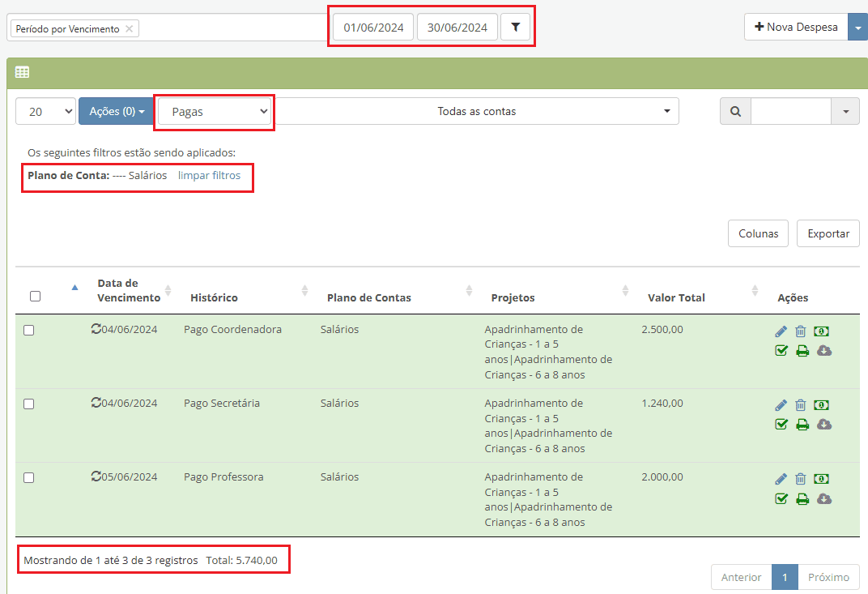Open the Pagas status dropdown
This screenshot has height=594, width=868.
click(215, 111)
